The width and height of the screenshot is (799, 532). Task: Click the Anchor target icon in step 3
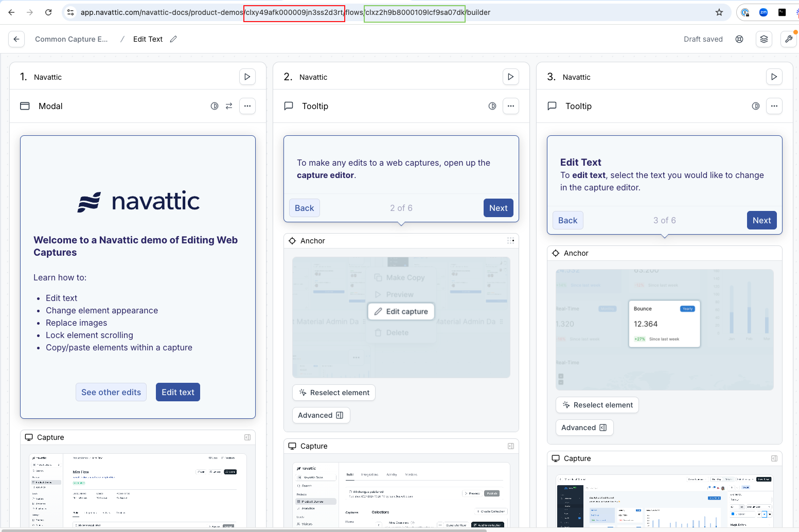(x=556, y=253)
